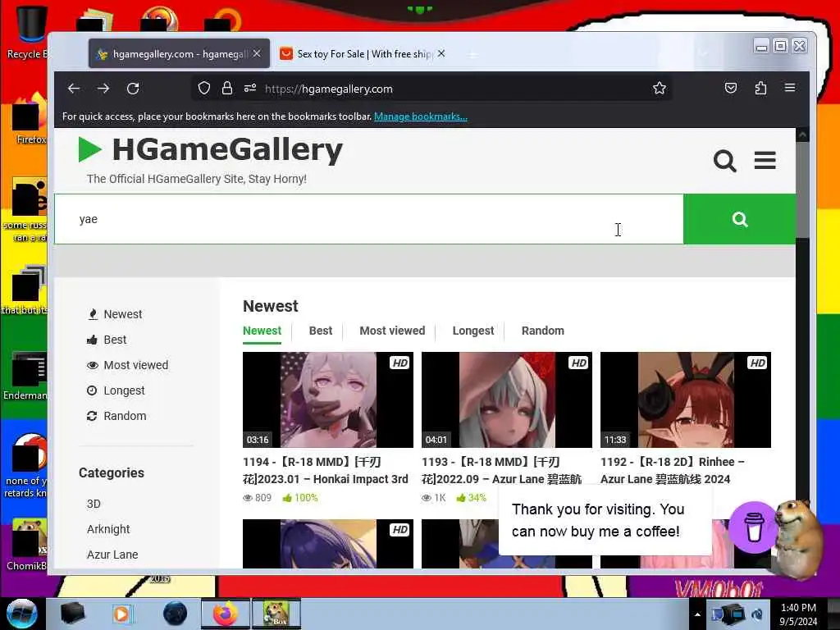Show hidden tray icons arrow
The image size is (840, 630).
(x=697, y=614)
